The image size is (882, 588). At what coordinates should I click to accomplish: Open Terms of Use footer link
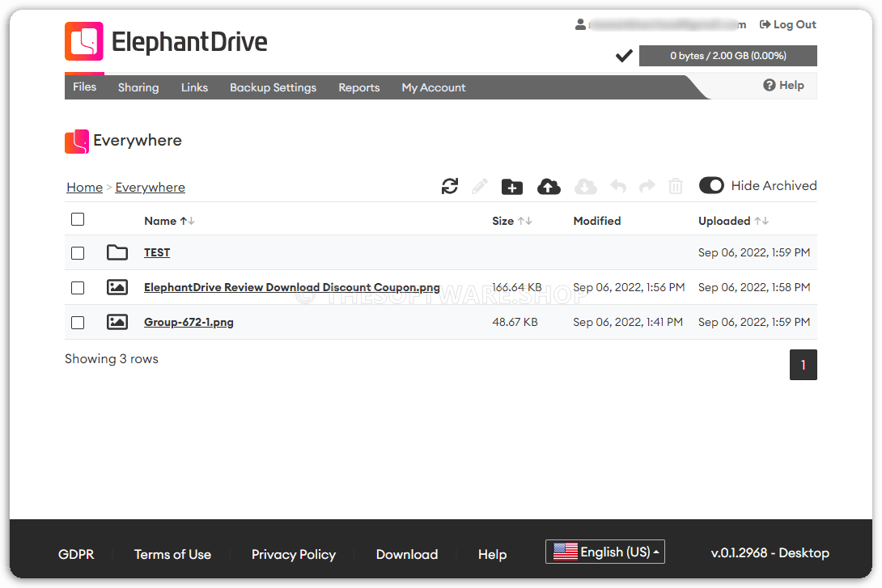[172, 554]
